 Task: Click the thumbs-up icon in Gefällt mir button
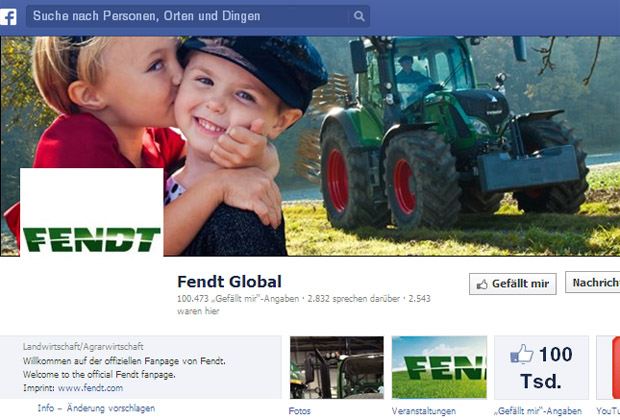(482, 284)
